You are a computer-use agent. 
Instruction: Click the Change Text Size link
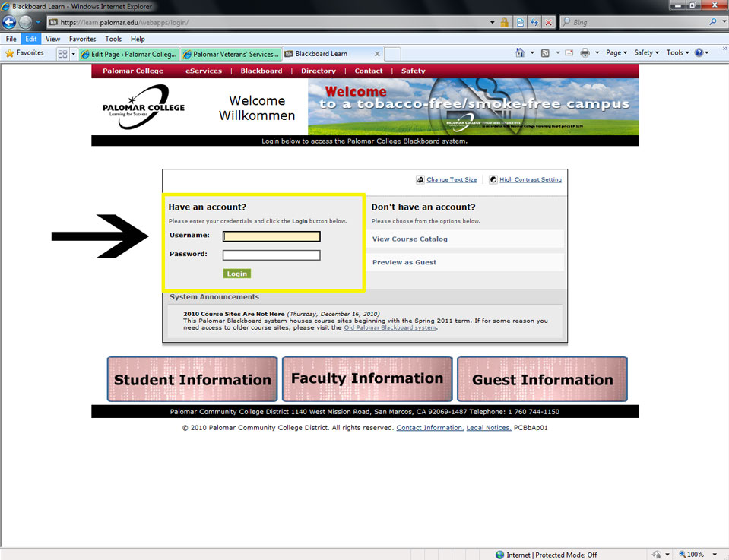pyautogui.click(x=452, y=179)
